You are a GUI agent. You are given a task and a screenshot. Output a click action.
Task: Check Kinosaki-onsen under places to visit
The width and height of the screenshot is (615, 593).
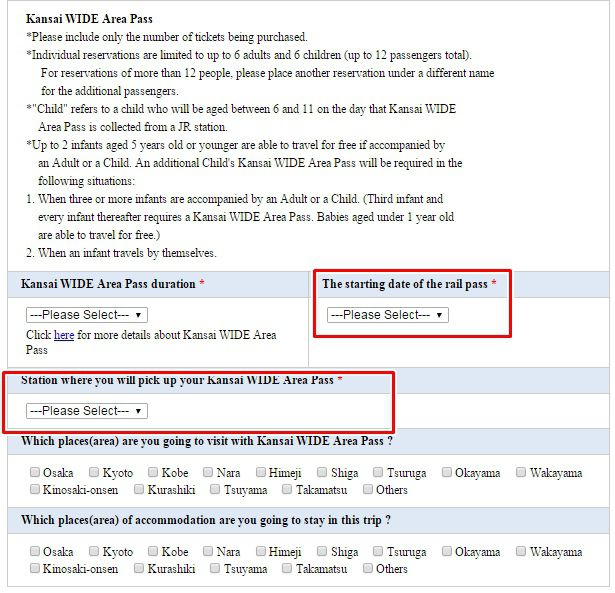(x=35, y=489)
